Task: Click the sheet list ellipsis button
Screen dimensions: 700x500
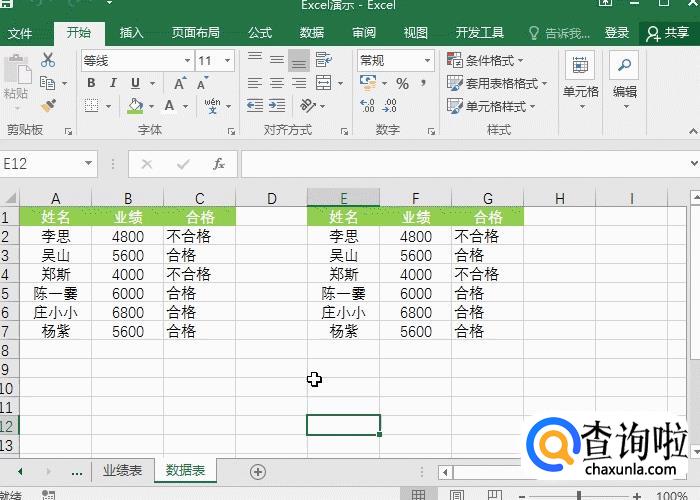Action: click(x=77, y=472)
